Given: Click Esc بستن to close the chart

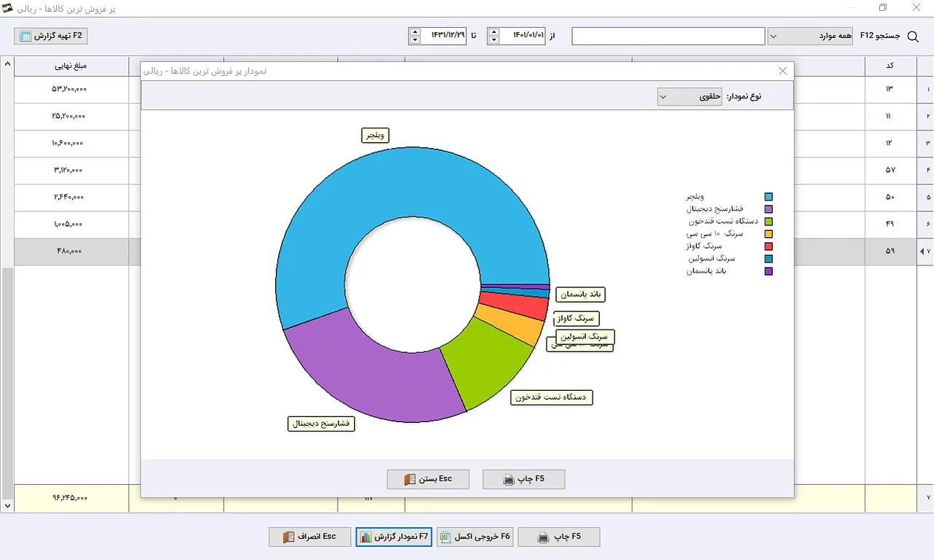Looking at the screenshot, I should coord(428,479).
